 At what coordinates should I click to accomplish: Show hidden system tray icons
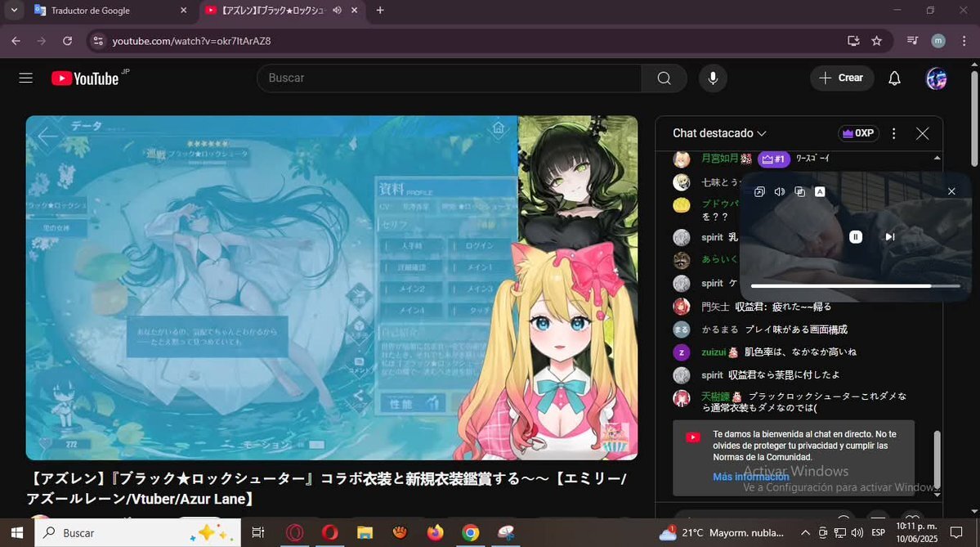[x=805, y=532]
